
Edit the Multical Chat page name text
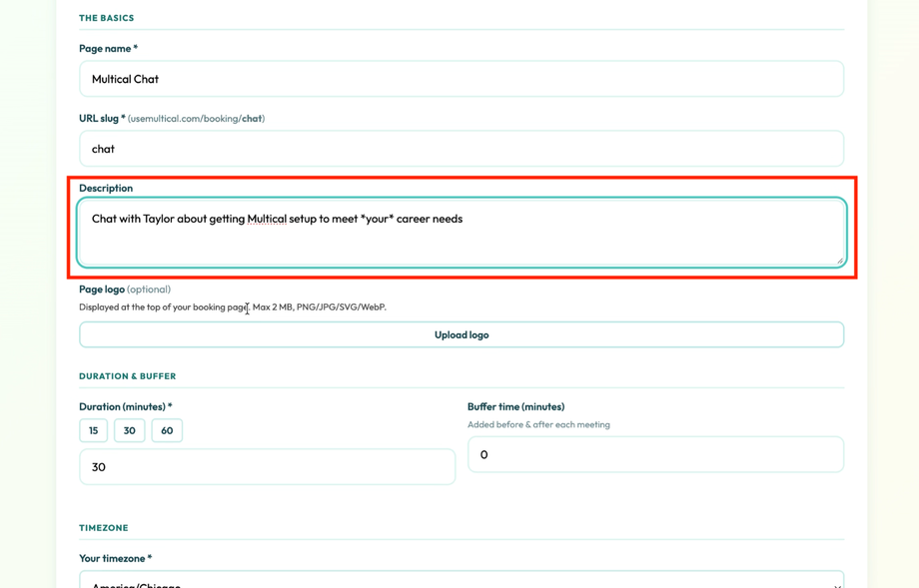pos(123,79)
